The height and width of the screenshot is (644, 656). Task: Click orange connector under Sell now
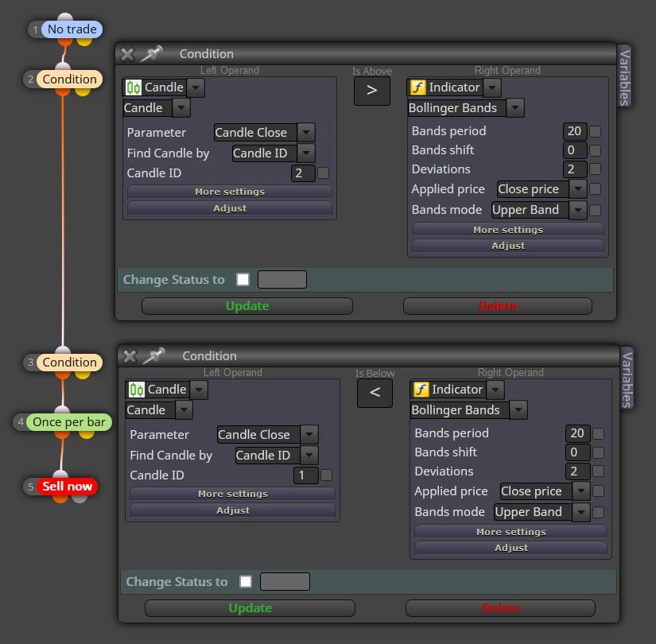click(60, 498)
